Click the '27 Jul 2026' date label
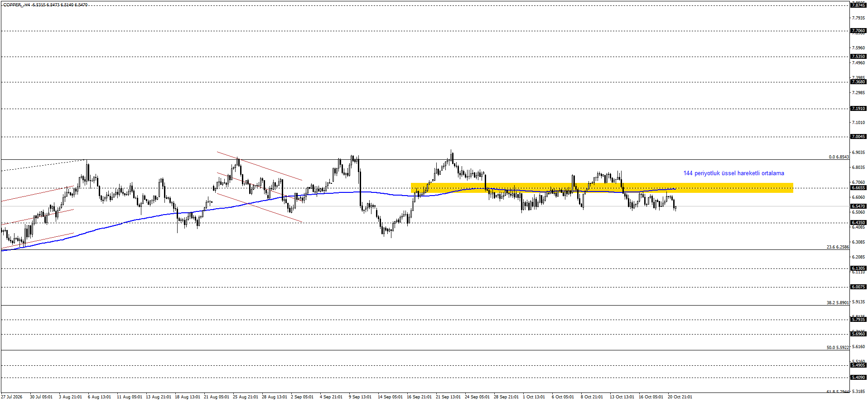This screenshot has width=868, height=402. pyautogui.click(x=12, y=397)
